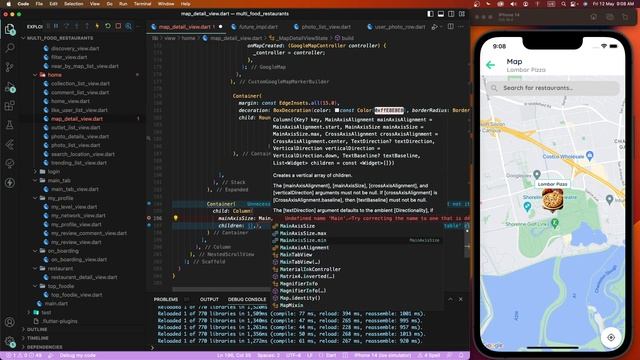Tap the Costco Wholesale pin on the map

[x=589, y=156]
